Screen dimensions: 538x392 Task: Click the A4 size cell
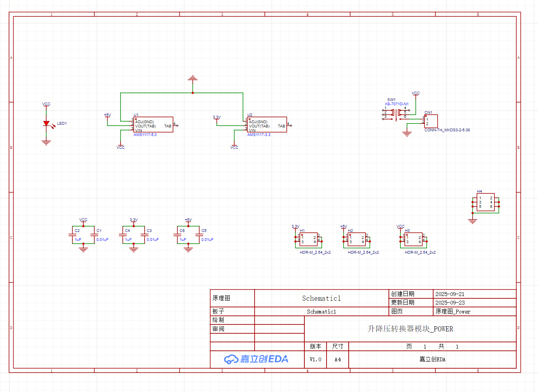click(337, 359)
